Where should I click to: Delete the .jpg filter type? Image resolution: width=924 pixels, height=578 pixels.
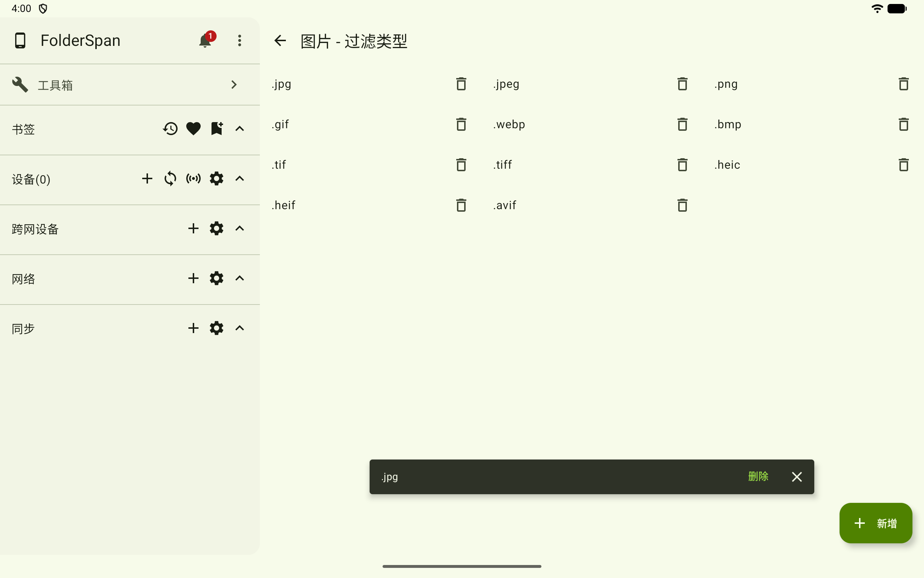461,84
